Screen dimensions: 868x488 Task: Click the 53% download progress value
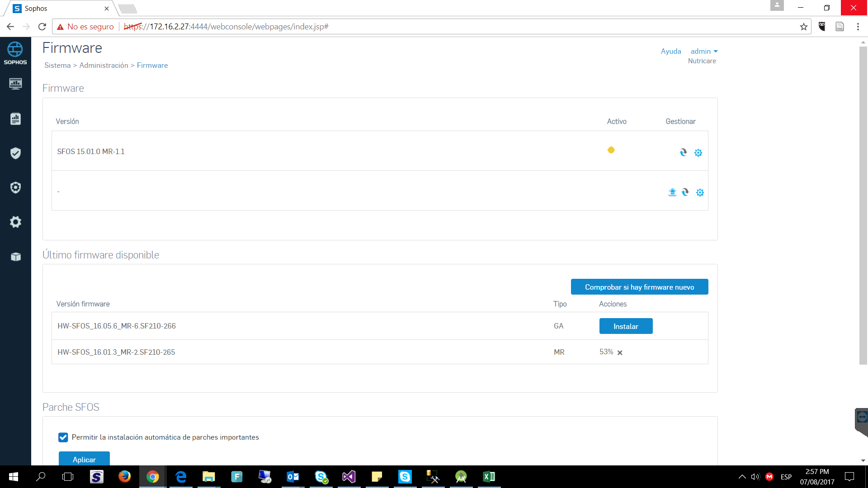pos(606,352)
